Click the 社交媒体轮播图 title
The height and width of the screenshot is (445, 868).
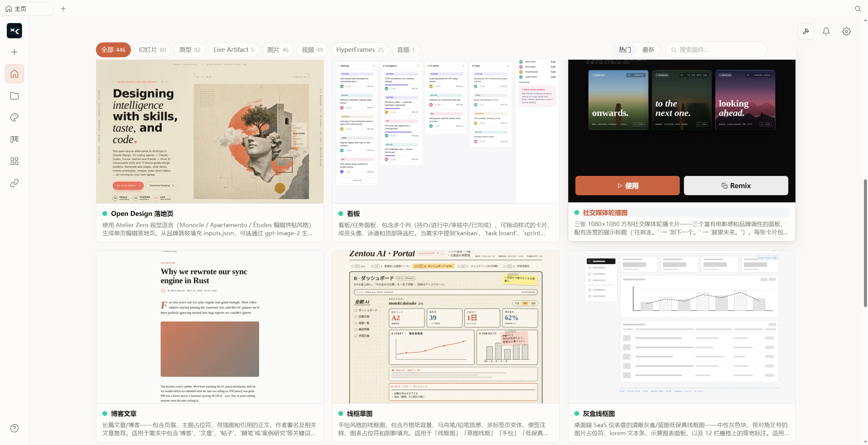tap(605, 213)
